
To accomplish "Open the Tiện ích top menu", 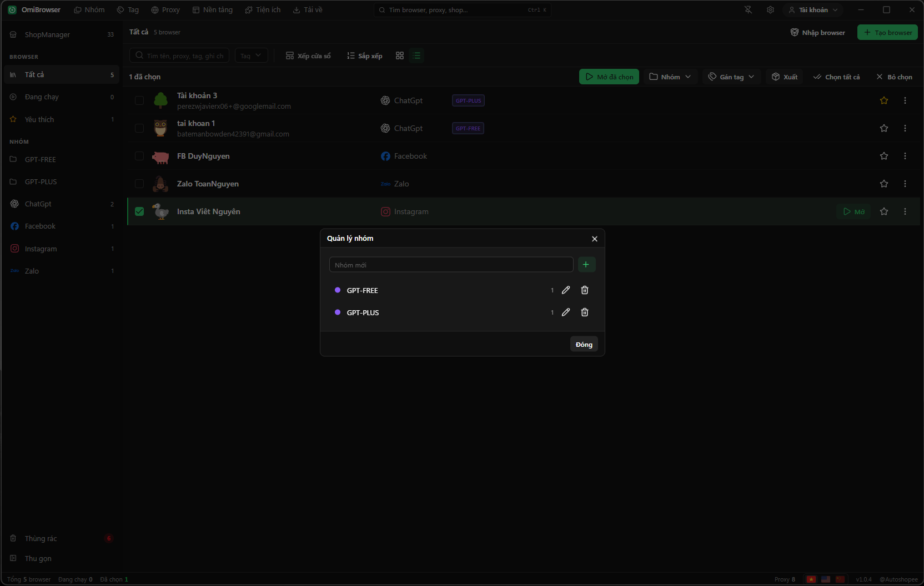I will point(263,10).
